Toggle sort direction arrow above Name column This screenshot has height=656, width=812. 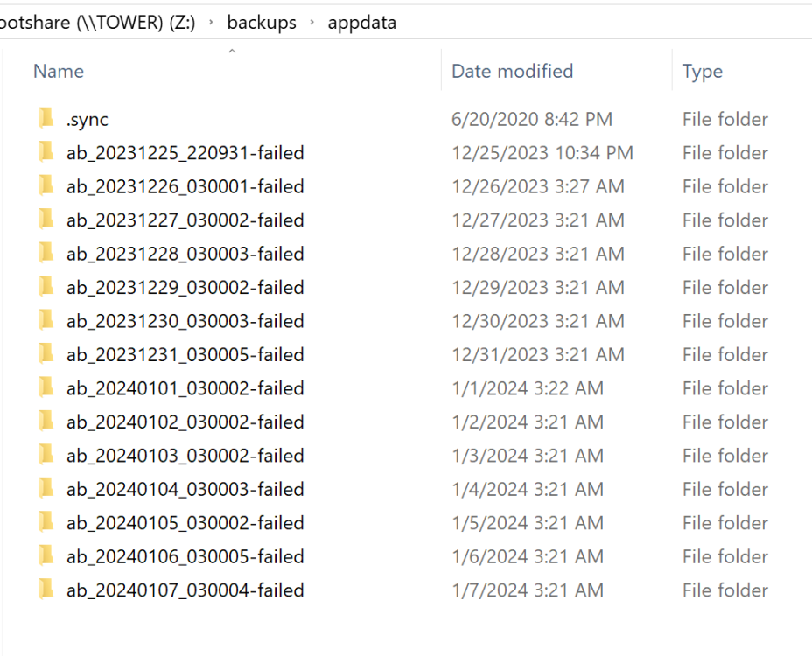[x=232, y=51]
